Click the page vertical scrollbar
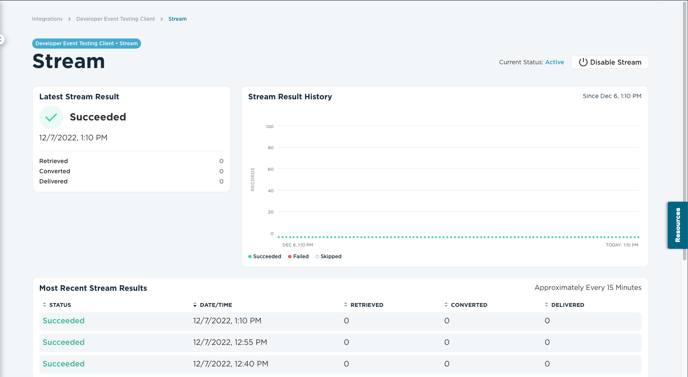The image size is (688, 377). (684, 132)
